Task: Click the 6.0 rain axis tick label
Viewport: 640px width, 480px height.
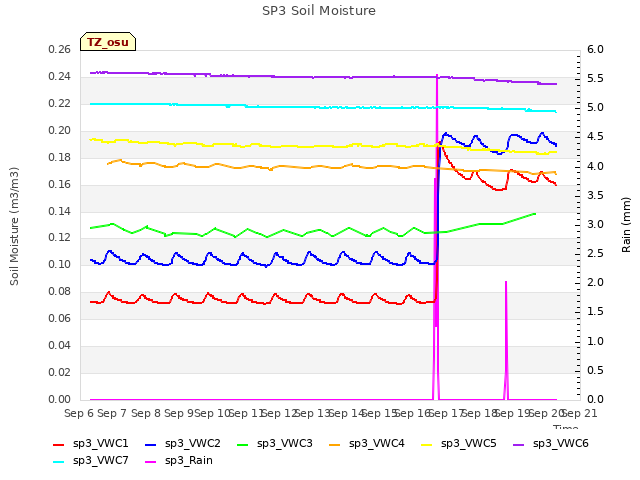Action: click(x=595, y=50)
